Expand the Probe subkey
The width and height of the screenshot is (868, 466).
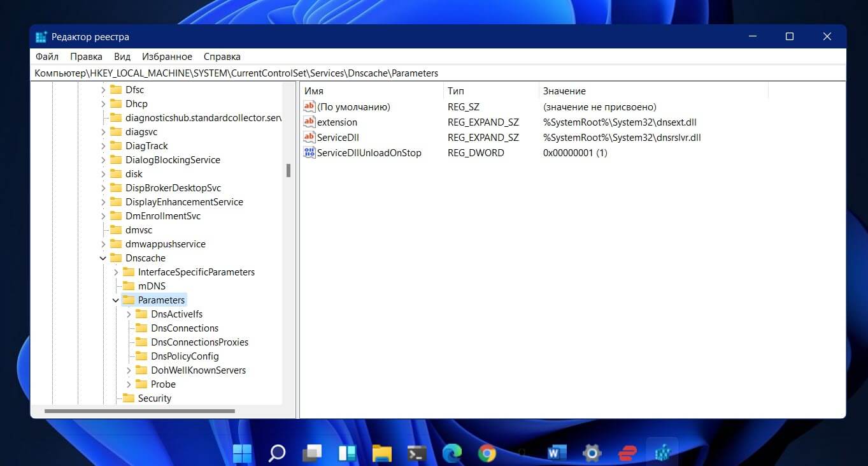point(129,384)
